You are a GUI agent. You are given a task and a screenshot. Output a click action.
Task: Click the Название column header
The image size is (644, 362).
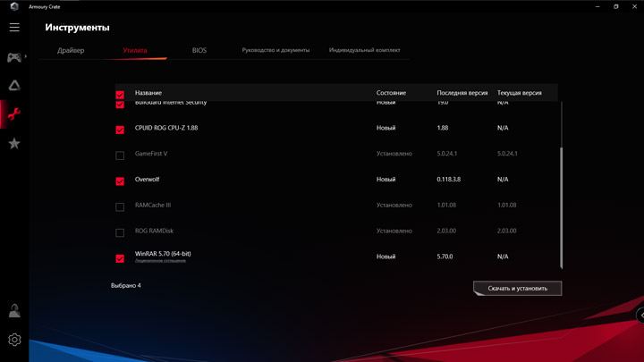tap(148, 93)
